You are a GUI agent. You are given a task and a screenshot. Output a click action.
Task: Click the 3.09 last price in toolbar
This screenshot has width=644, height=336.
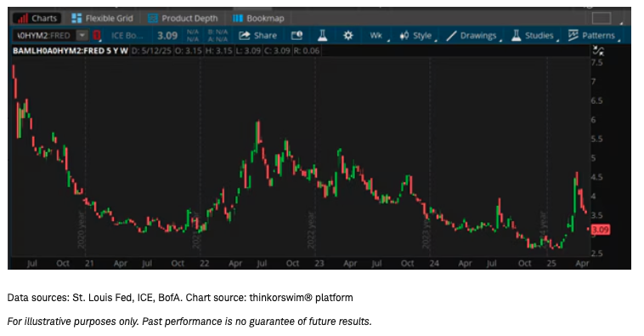tap(167, 36)
